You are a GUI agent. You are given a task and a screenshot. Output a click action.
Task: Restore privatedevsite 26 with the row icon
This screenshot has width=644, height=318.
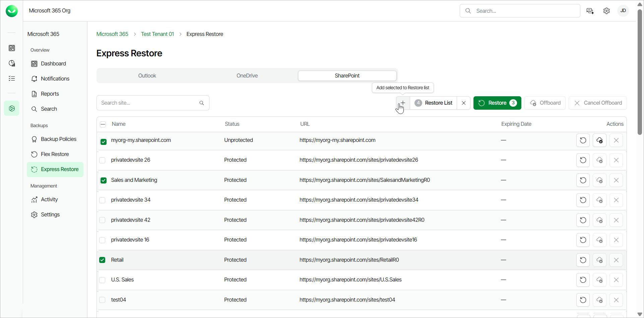[583, 160]
